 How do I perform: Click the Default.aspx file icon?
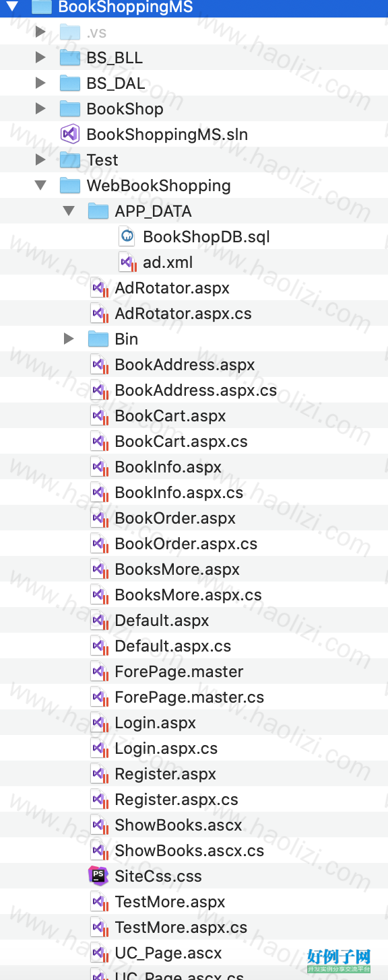click(x=99, y=621)
